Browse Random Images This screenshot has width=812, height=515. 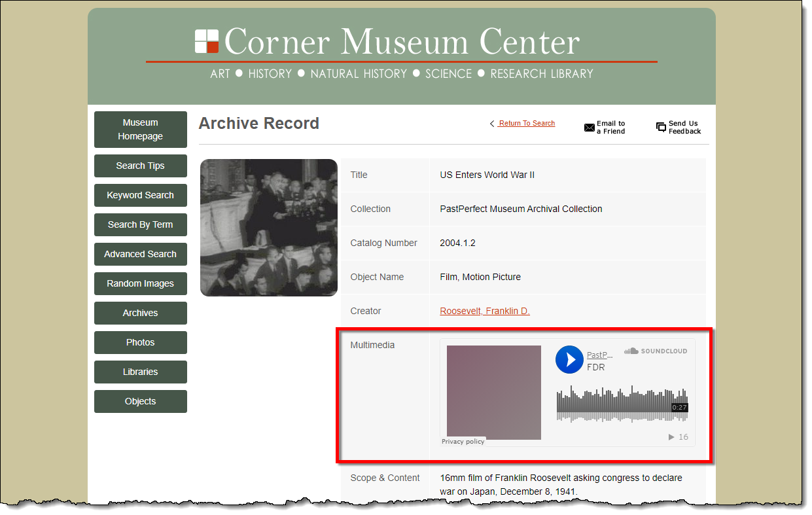pyautogui.click(x=140, y=283)
